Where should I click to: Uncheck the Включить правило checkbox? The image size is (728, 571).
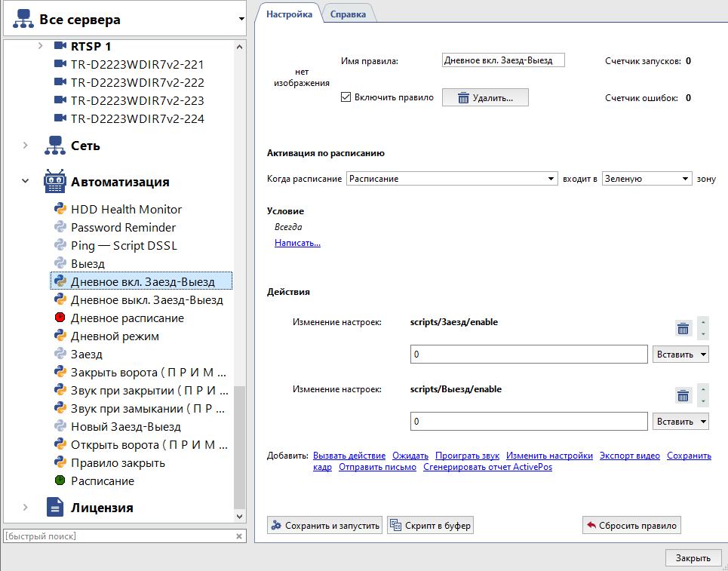coord(345,97)
